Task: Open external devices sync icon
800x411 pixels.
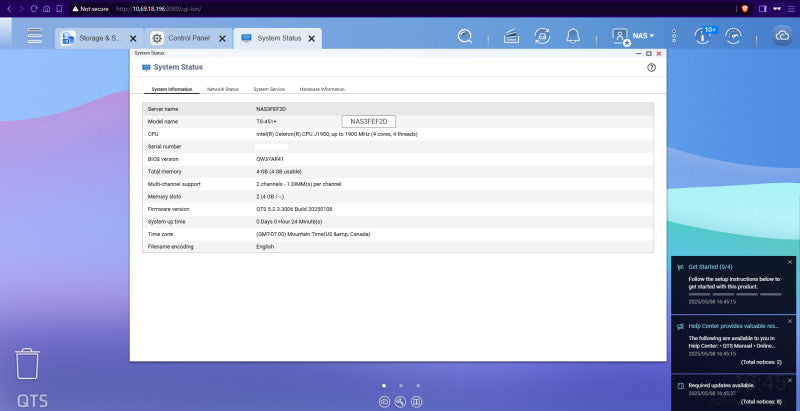Action: point(542,36)
